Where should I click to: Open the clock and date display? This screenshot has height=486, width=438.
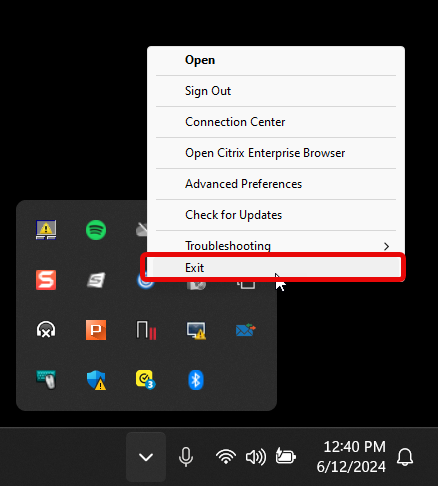[351, 457]
